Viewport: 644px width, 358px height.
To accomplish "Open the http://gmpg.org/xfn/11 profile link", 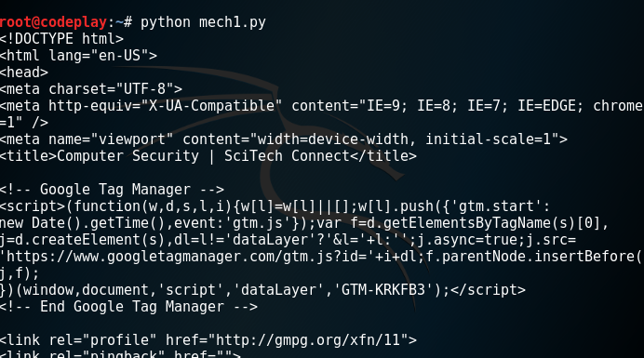I will pyautogui.click(x=308, y=340).
